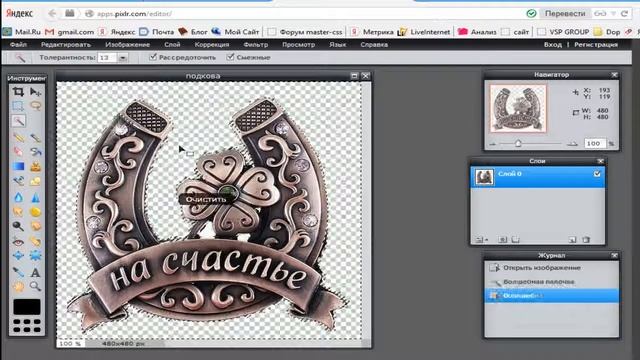Click the zoom-in icon in Навигатор
The image size is (640, 360).
coord(573,143)
